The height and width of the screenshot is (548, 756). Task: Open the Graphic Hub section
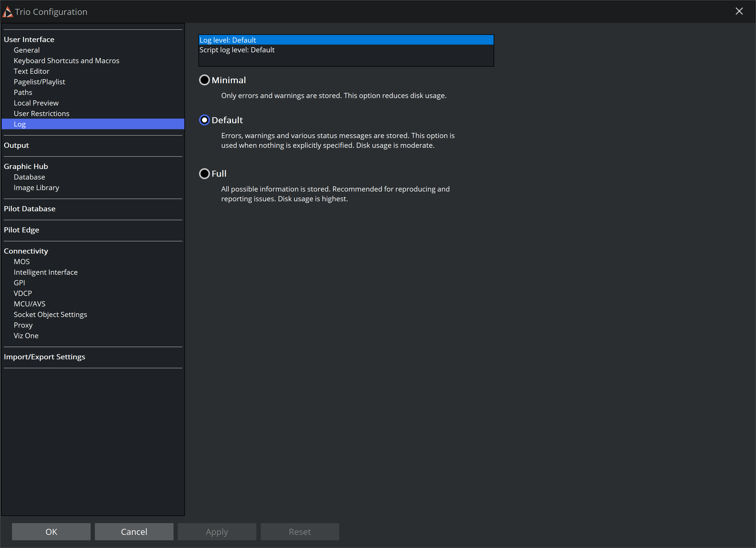(26, 166)
